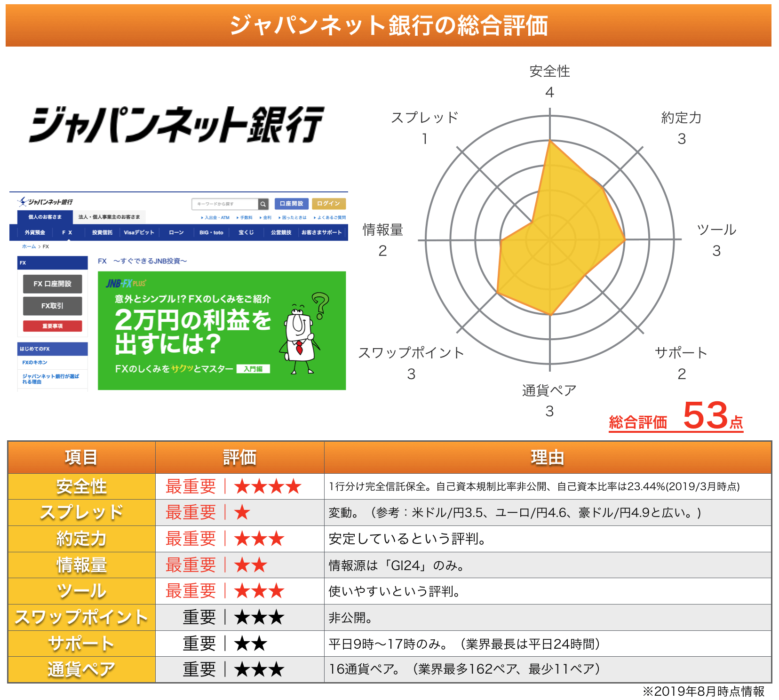Screen dimensions: 779x700
Task: Click the サポート row's two black stars
Action: [250, 644]
